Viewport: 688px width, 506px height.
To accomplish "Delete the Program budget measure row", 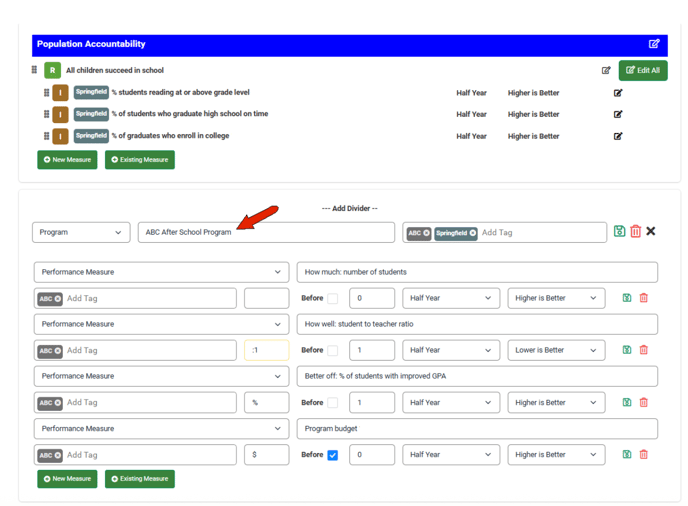I will [x=644, y=455].
